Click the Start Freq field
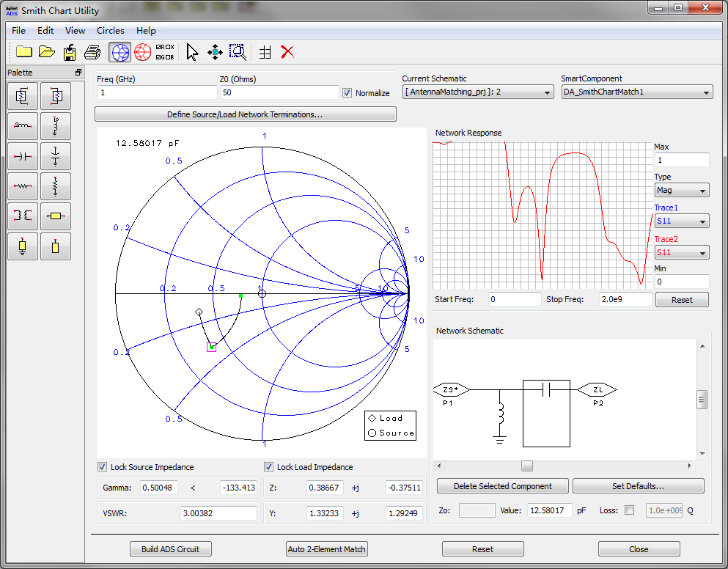Screen dimensions: 728x569 click(515, 299)
